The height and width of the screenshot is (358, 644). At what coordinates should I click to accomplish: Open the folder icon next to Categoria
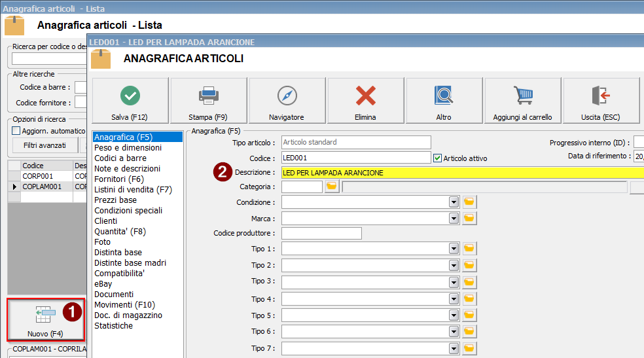point(331,187)
